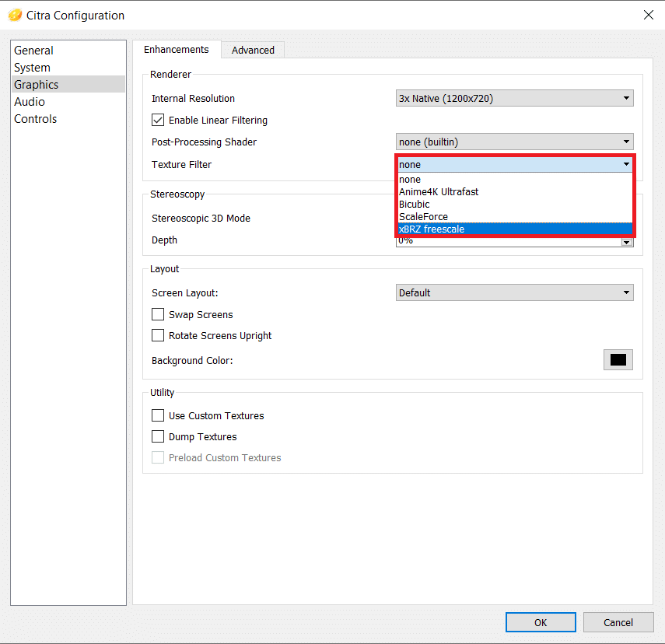Turn on Dump Textures checkbox
The height and width of the screenshot is (644, 665).
pyautogui.click(x=158, y=437)
